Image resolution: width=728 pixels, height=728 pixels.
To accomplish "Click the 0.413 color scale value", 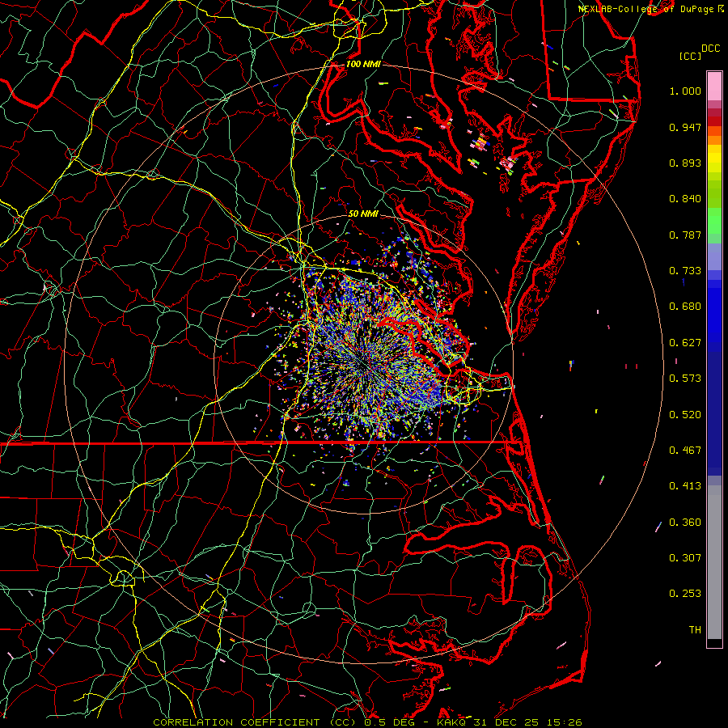I will click(685, 486).
